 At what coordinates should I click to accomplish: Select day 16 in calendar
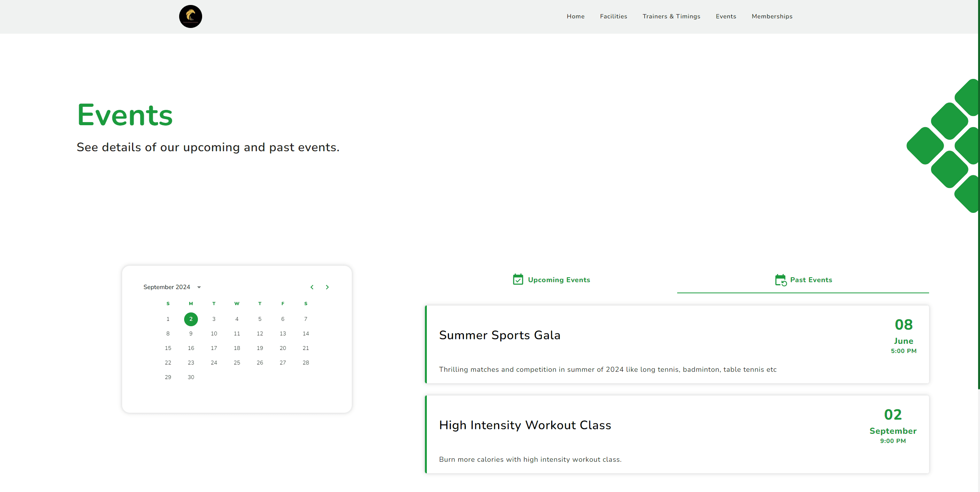(191, 348)
